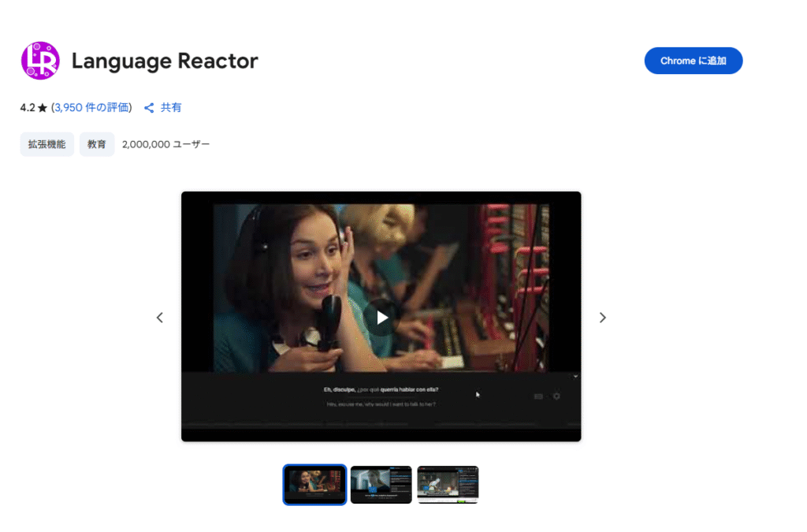The width and height of the screenshot is (807, 532).
Task: Click the Spanish subtitle line in preview
Action: coord(381,389)
